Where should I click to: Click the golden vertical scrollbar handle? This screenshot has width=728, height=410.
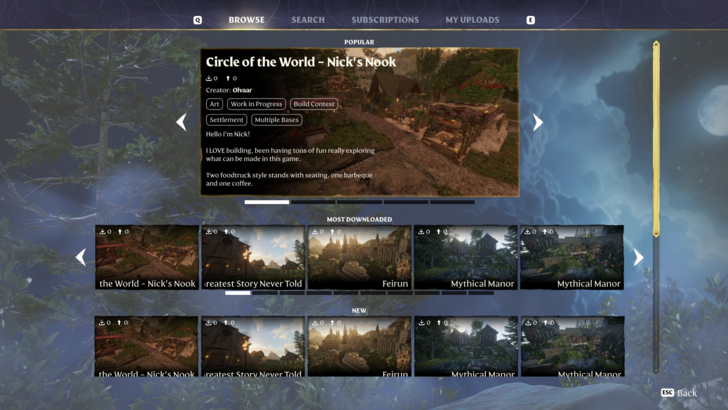tap(656, 139)
